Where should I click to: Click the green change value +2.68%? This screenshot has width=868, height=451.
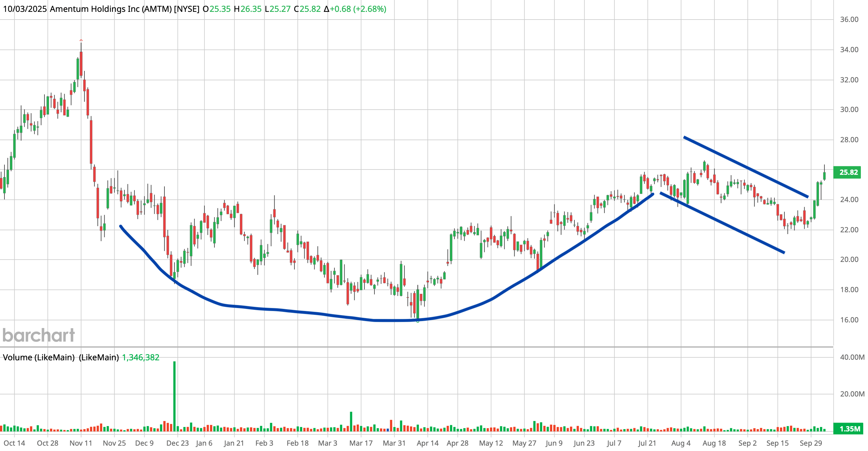[371, 9]
